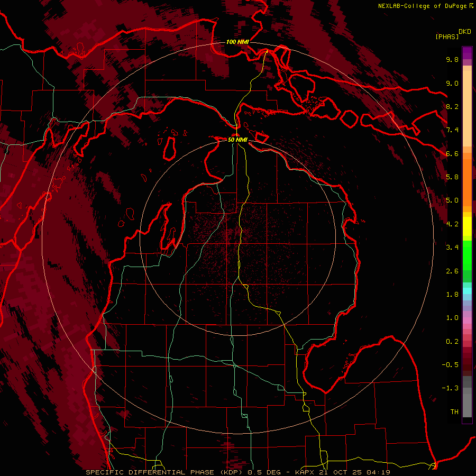Click the DKD label above the color scale
Viewport: 476px width, 476px height.
[x=465, y=32]
